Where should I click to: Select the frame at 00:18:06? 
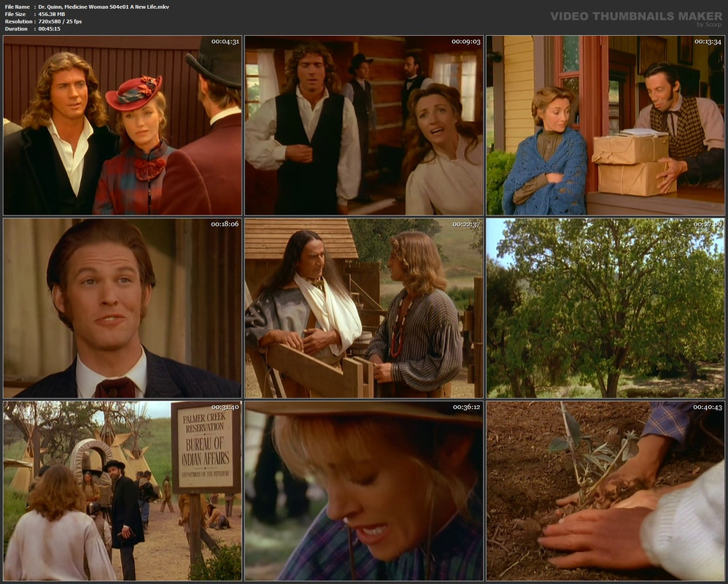click(x=123, y=308)
